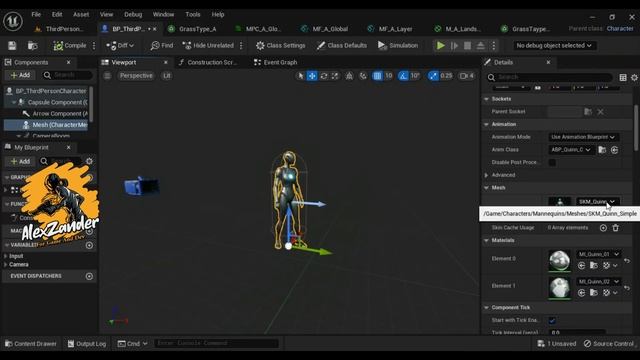Open the Debug menu
Viewport: 640px width, 360px height.
tap(133, 14)
